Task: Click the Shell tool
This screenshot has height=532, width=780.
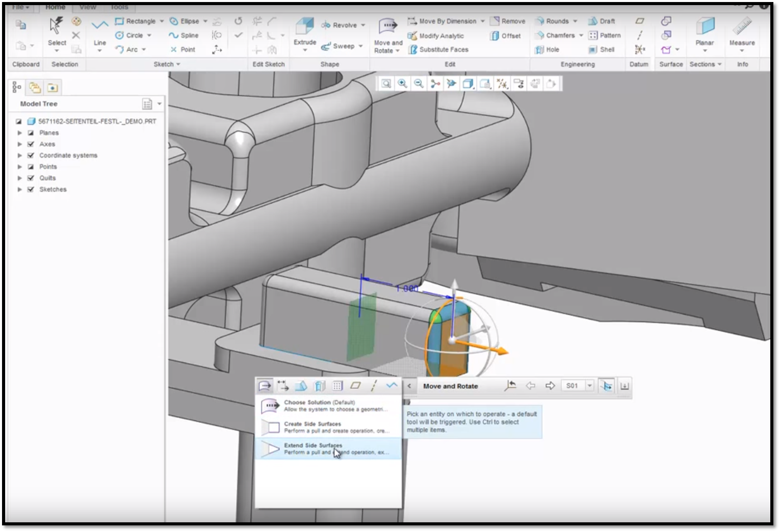Action: pyautogui.click(x=602, y=49)
